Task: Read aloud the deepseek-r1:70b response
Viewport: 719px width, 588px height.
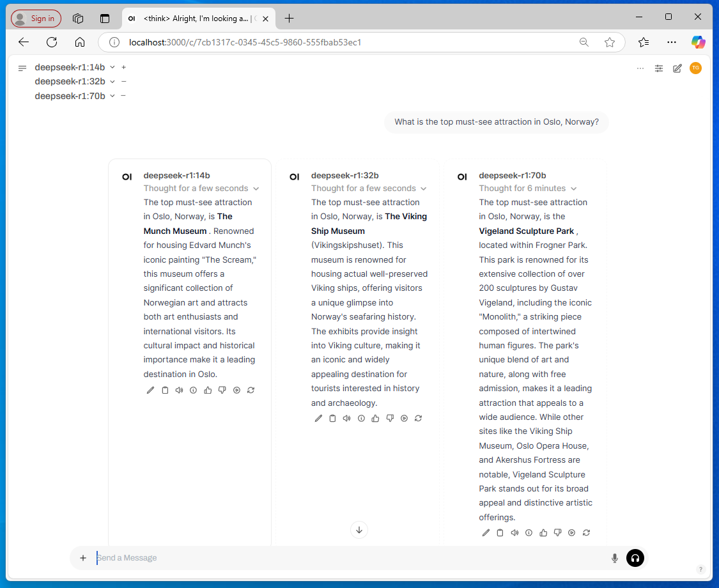Action: point(514,533)
